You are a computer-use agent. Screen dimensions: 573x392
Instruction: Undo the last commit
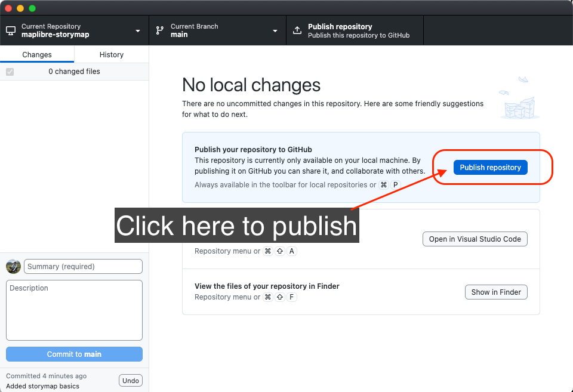[131, 381]
